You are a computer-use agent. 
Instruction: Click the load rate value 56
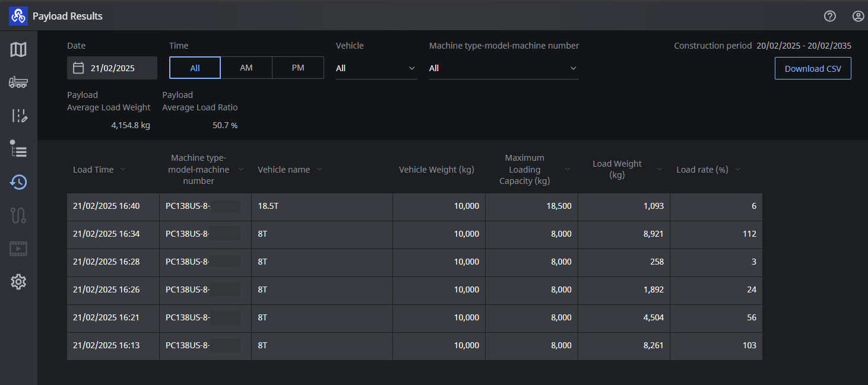[x=752, y=318]
